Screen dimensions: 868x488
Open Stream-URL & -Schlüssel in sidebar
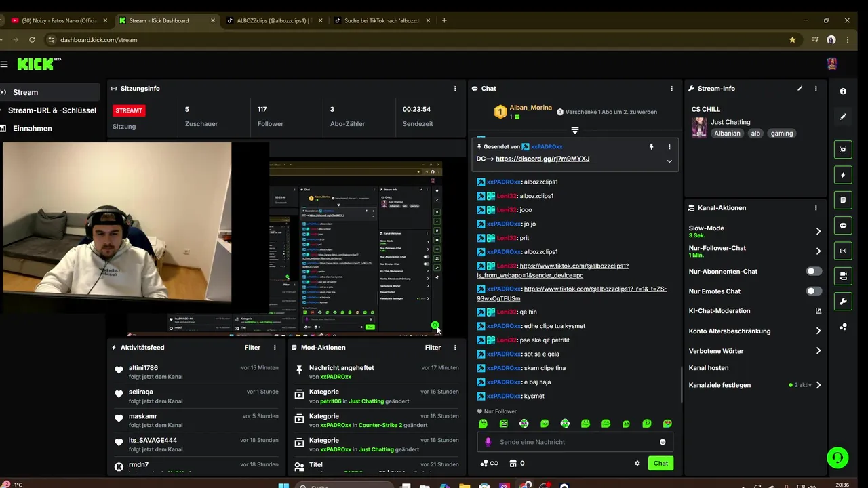50,110
